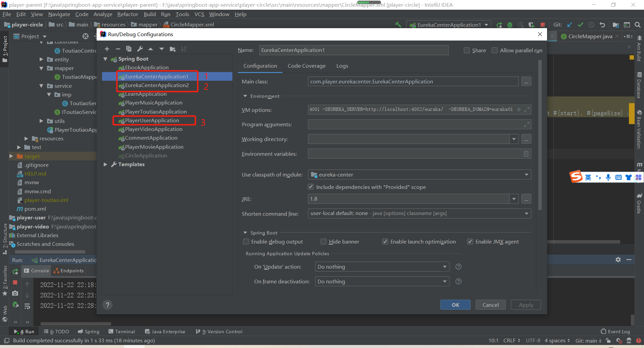Viewport: 644px width, 348px height.
Task: Toggle Share checkbox
Action: (467, 50)
